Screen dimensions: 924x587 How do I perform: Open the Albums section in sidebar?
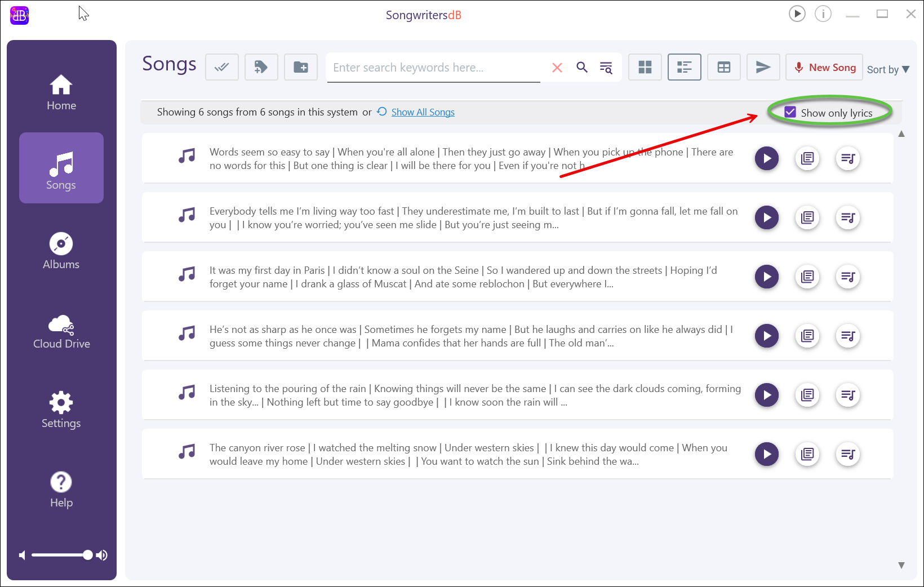click(x=61, y=251)
